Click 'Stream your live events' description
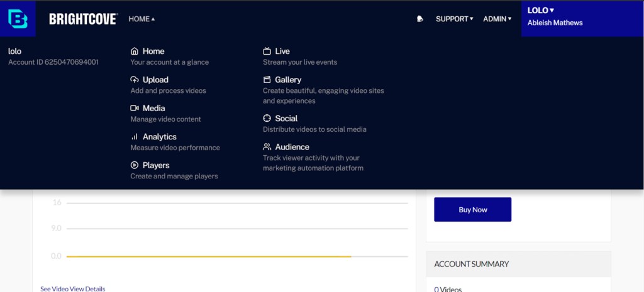Image resolution: width=644 pixels, height=292 pixels. tap(300, 62)
